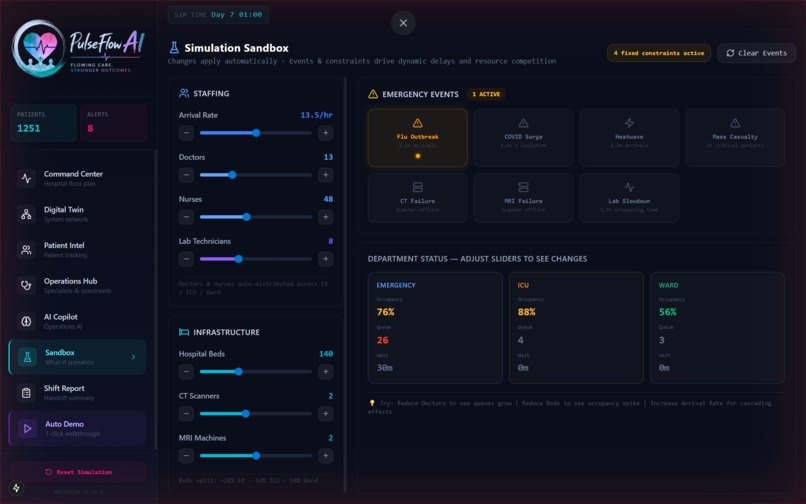
Task: Toggle the Lab Slowdown event
Action: [629, 198]
